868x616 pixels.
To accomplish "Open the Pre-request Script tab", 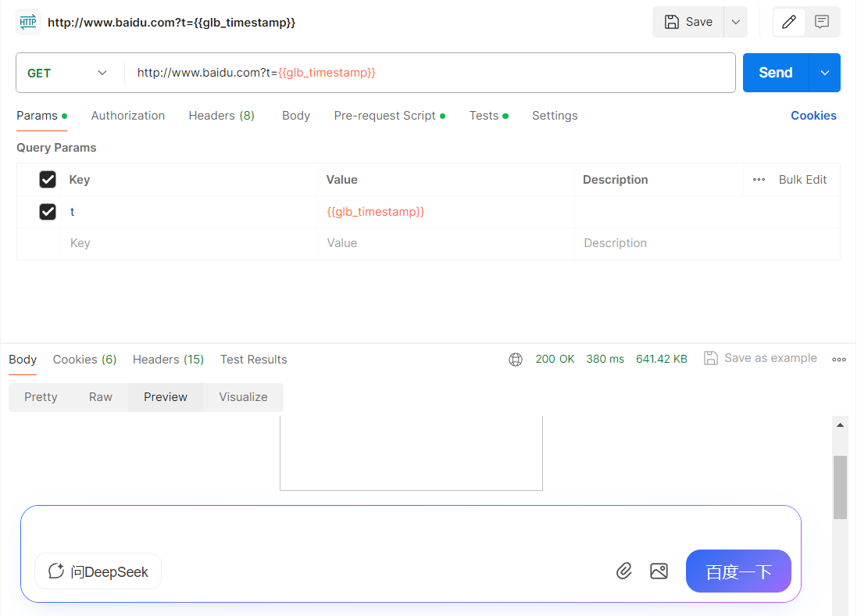I will tap(389, 116).
